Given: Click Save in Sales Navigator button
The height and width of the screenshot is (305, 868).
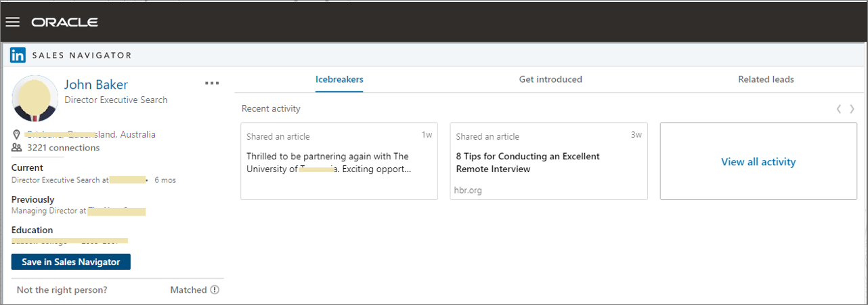Looking at the screenshot, I should tap(71, 262).
